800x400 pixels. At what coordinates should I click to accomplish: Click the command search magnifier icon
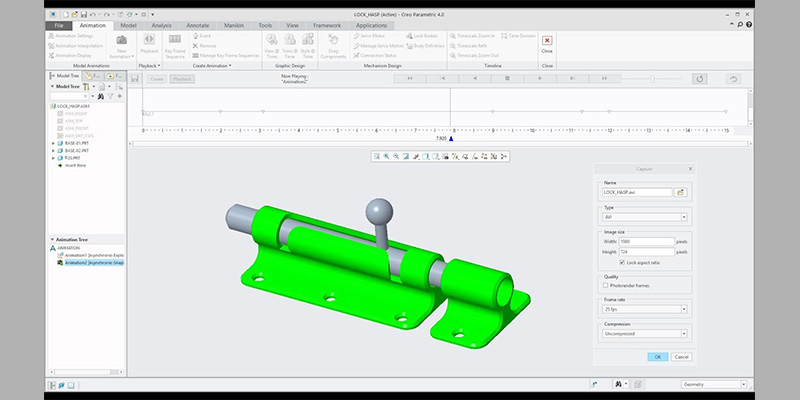(740, 24)
